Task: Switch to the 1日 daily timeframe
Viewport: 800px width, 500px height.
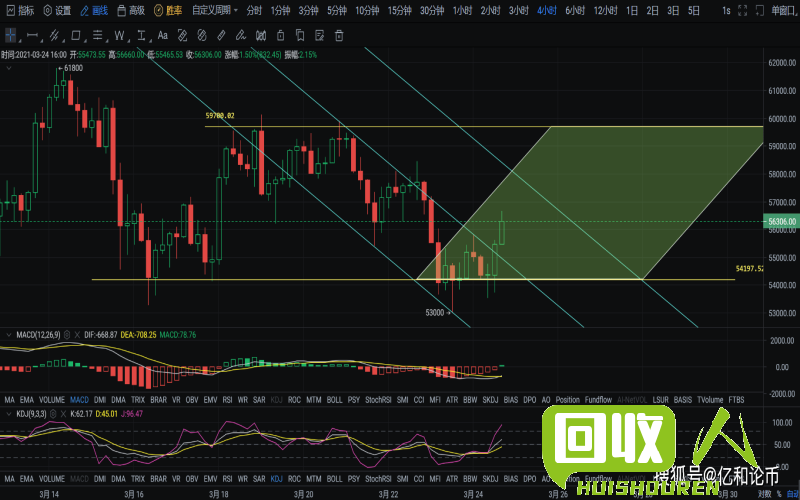Action: (x=633, y=10)
